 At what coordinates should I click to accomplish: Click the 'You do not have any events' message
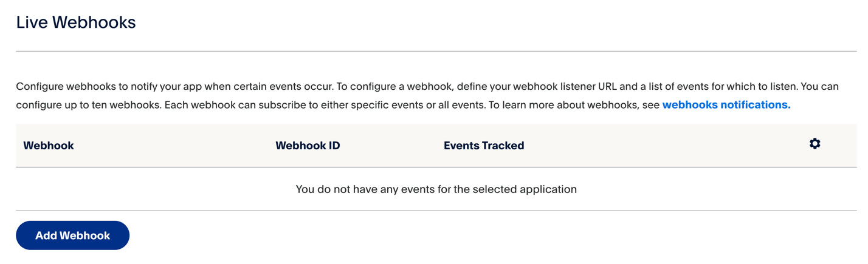coord(436,189)
